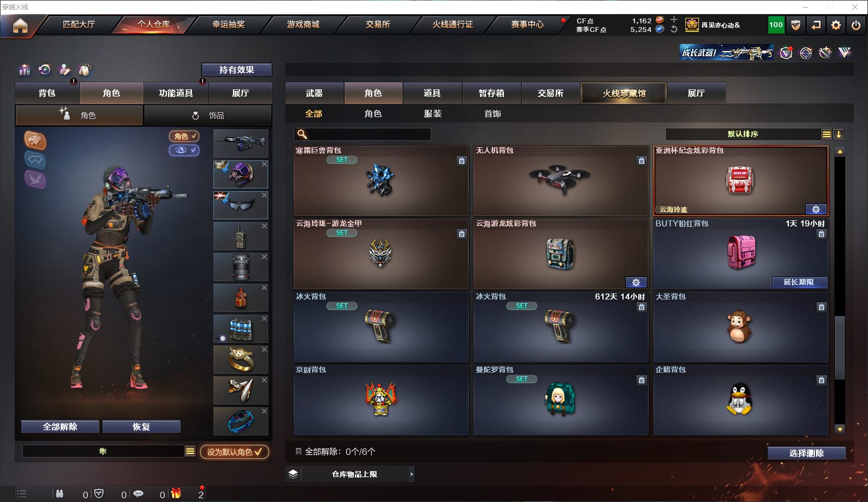
Task: Open the gift box icon in status bar
Action: [x=176, y=493]
